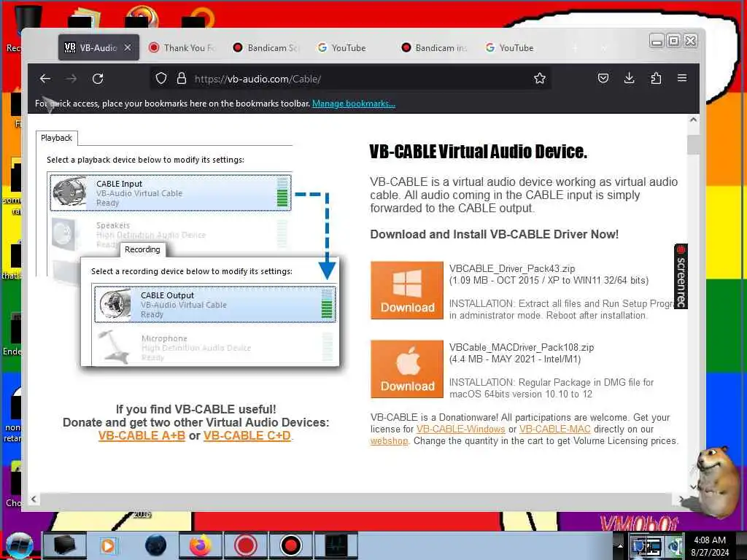Click the VBCable_MACDriver_Pack108.zip filename text
The height and width of the screenshot is (560, 747).
tap(522, 347)
